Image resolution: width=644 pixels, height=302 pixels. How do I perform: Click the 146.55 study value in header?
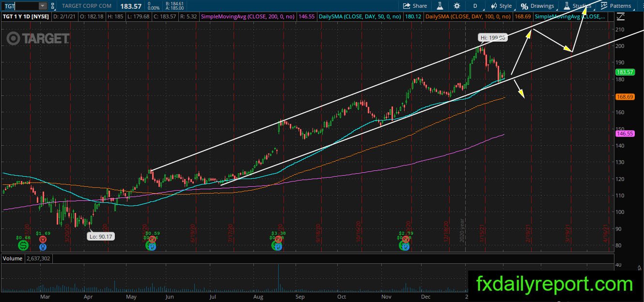click(x=307, y=16)
